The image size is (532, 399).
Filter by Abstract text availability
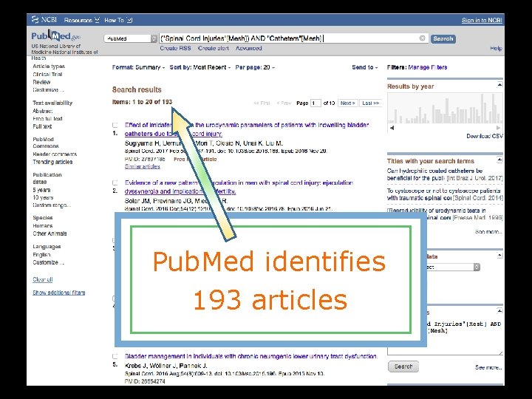pyautogui.click(x=42, y=111)
